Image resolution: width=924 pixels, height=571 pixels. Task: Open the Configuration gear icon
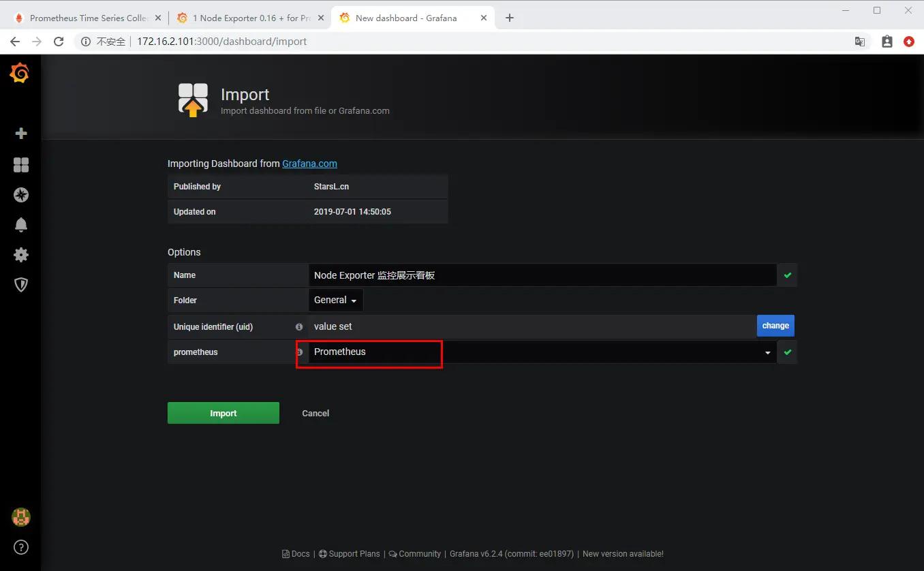click(x=21, y=255)
